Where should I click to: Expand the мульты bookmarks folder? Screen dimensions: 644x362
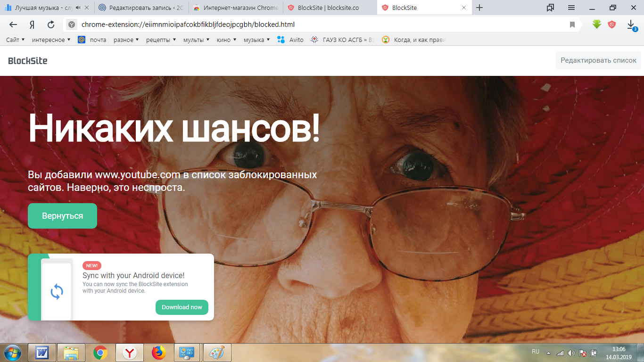point(197,40)
